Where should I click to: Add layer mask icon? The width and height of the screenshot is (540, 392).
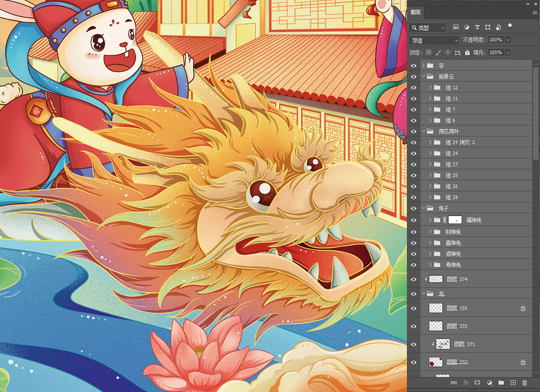pos(478,383)
